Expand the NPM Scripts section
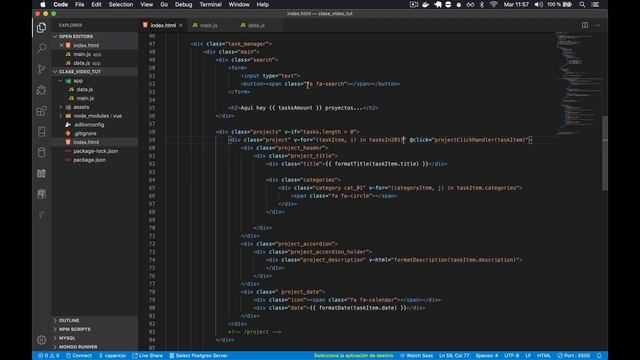Screen dimensions: 640x360 click(x=74, y=329)
